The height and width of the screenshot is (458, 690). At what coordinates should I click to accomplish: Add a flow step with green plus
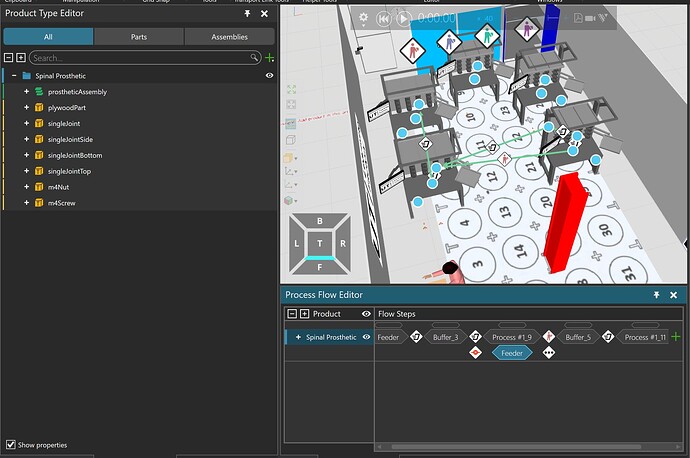[x=676, y=337]
